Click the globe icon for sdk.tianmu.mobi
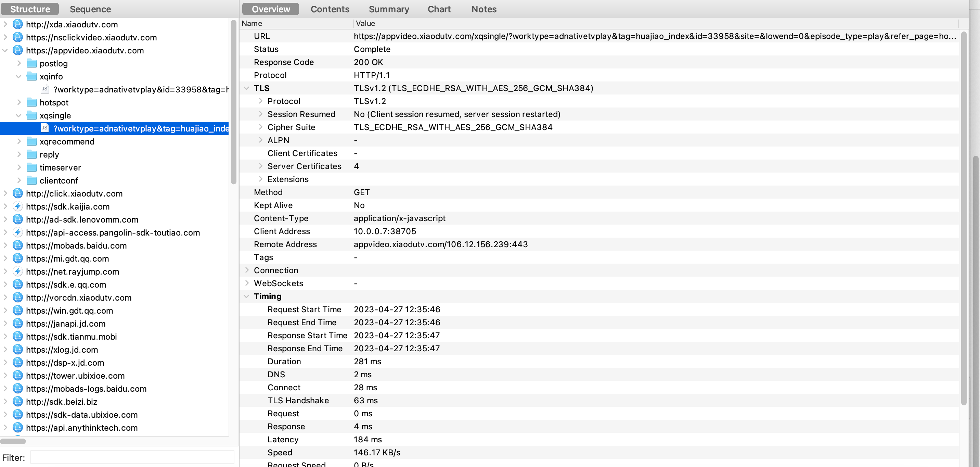The image size is (980, 467). (x=17, y=337)
